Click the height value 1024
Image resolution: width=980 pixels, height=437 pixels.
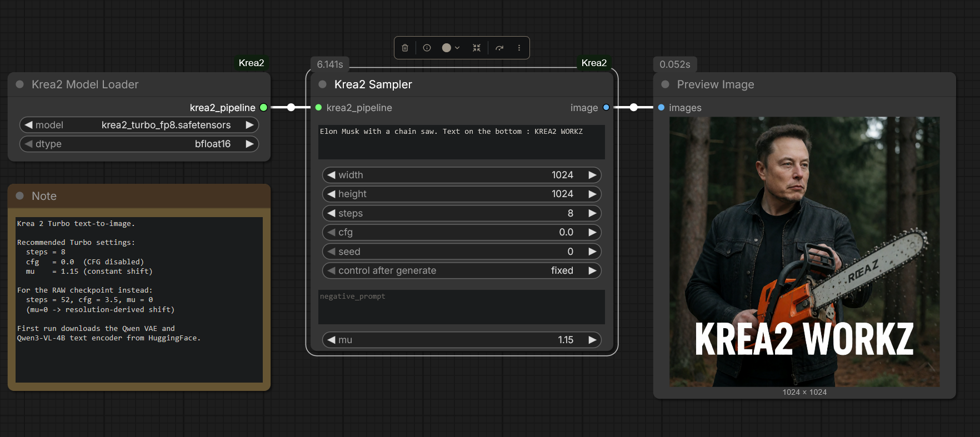click(562, 194)
